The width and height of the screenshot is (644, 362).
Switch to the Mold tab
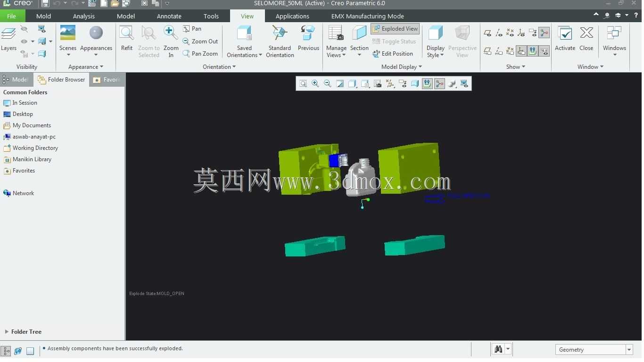coord(43,16)
